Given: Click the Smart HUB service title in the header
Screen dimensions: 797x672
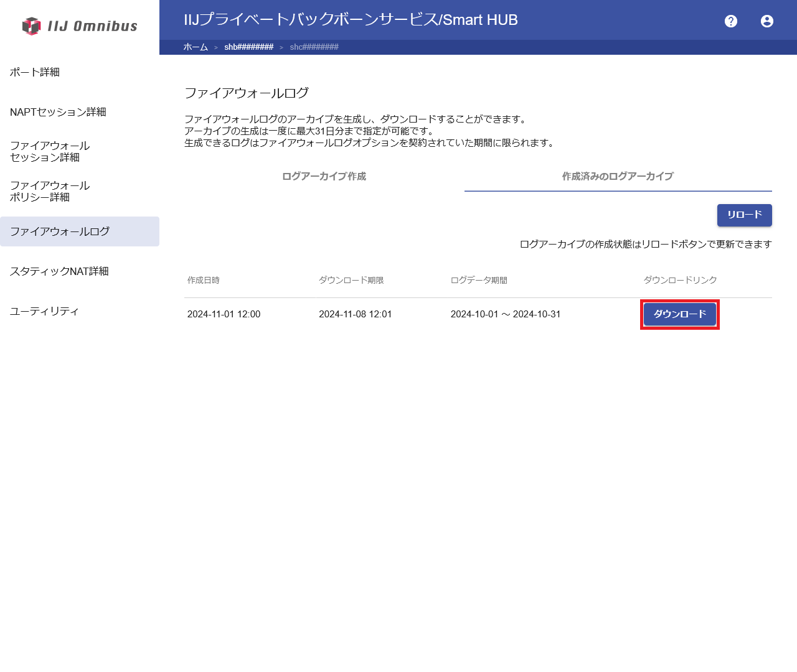Looking at the screenshot, I should (x=351, y=20).
